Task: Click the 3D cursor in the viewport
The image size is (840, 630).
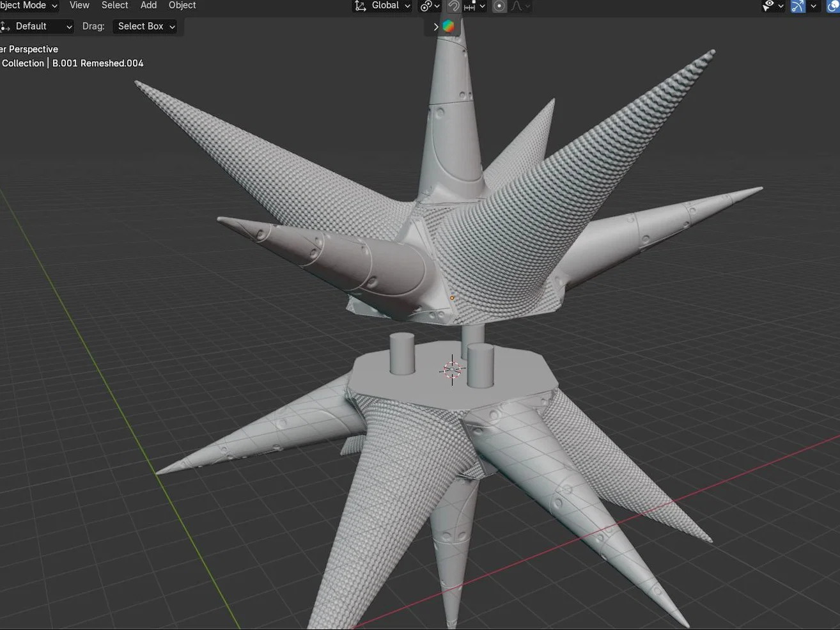Action: (x=452, y=370)
